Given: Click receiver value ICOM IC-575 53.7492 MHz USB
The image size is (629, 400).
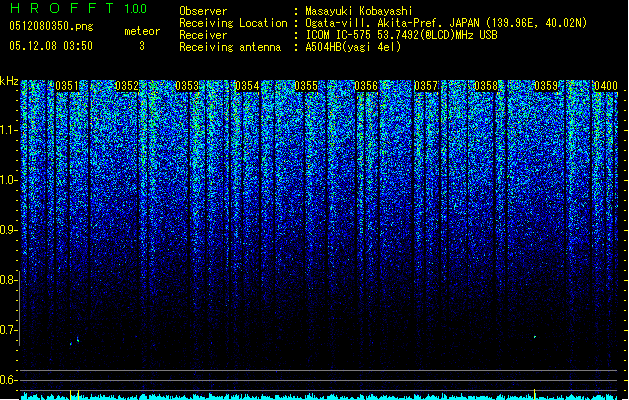Looking at the screenshot, I should tap(401, 35).
